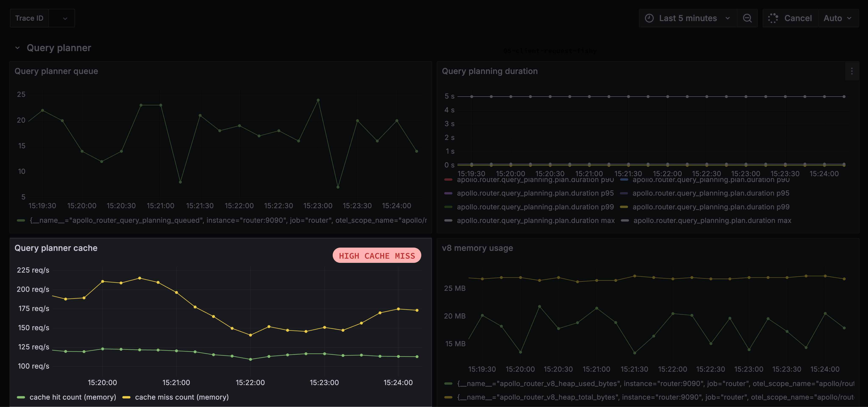Click green cache hit legend color swatch
This screenshot has width=868, height=407.
point(21,397)
